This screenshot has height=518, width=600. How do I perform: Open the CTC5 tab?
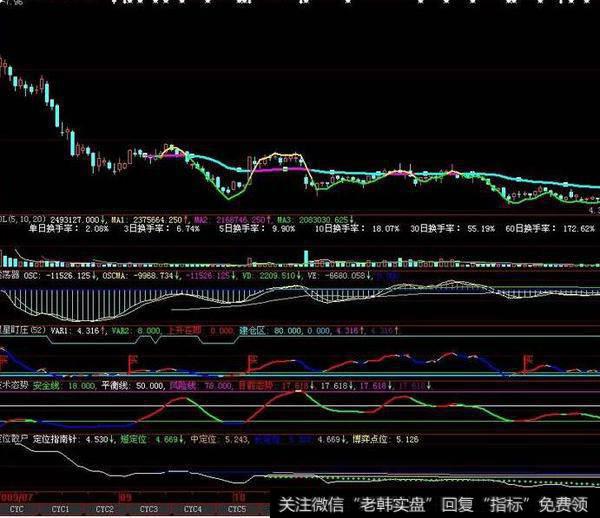(236, 509)
